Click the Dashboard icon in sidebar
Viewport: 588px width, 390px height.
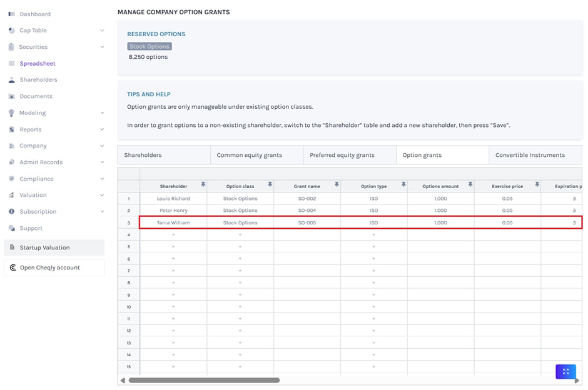click(x=11, y=14)
